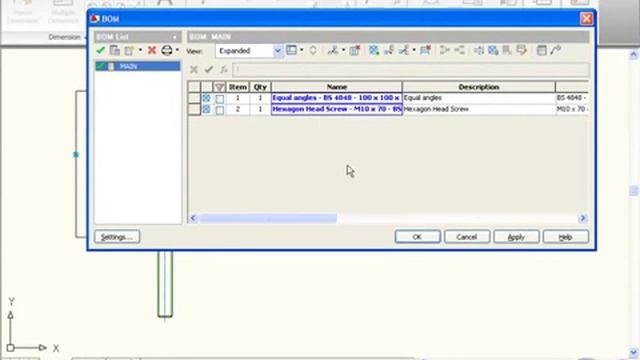Open the arrow beside the column layout icon

point(302,50)
